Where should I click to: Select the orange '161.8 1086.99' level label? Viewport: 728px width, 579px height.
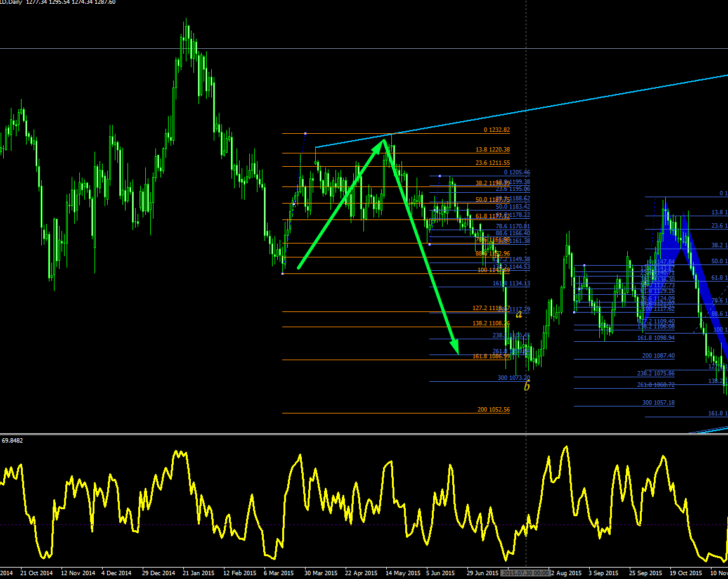click(491, 356)
